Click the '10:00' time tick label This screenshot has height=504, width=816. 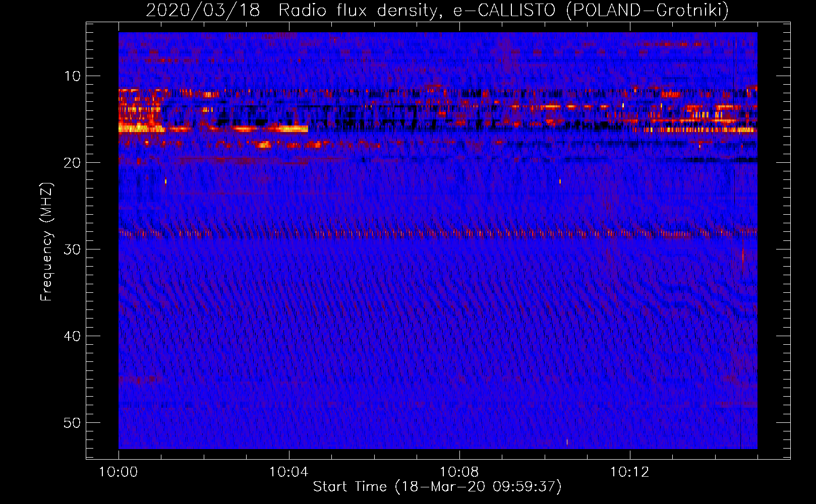point(119,472)
